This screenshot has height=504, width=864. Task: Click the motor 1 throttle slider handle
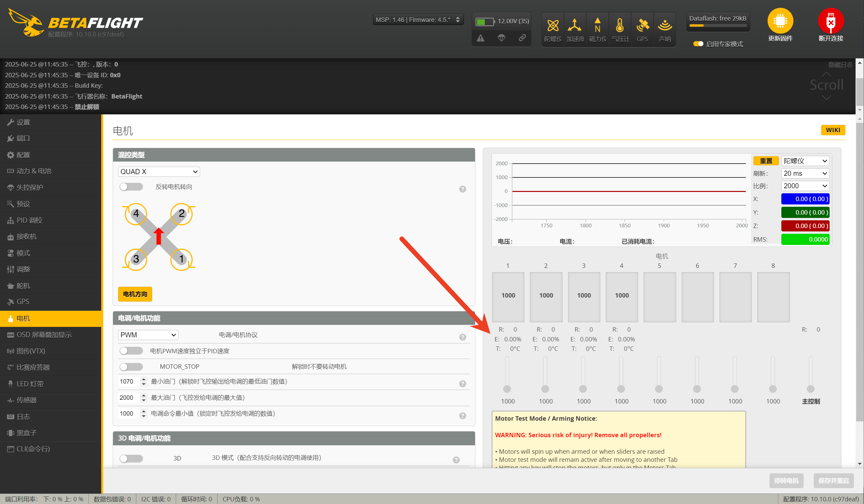point(507,389)
